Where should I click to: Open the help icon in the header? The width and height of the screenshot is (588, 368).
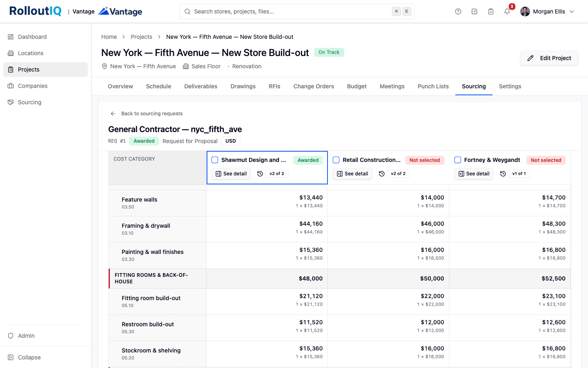458,11
